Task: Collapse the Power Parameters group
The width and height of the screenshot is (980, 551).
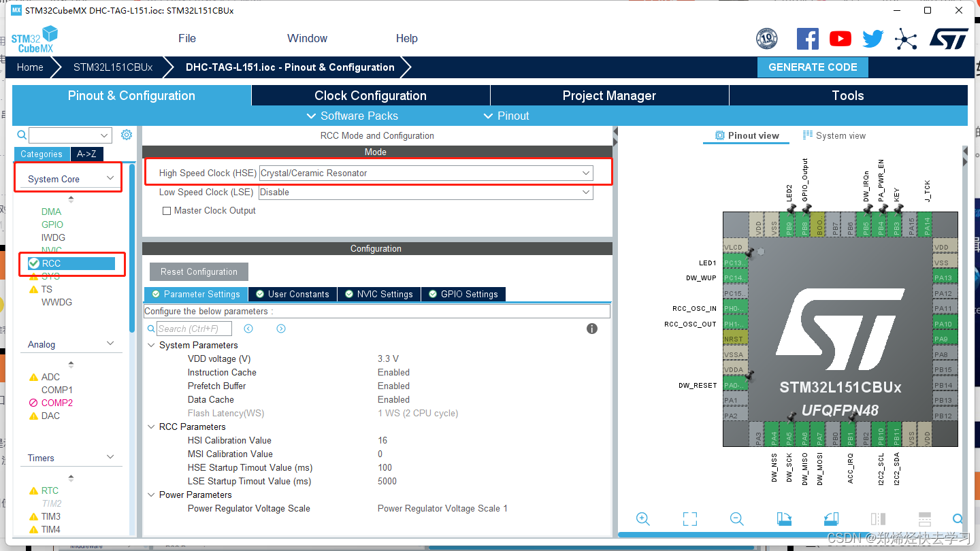Action: point(151,495)
